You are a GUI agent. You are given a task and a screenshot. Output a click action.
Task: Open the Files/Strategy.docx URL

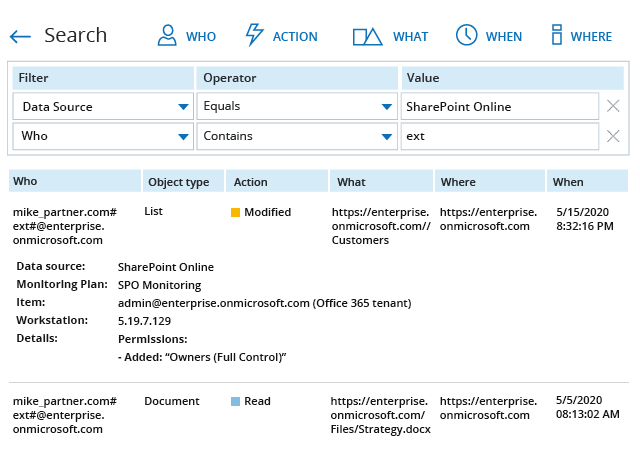click(x=380, y=415)
